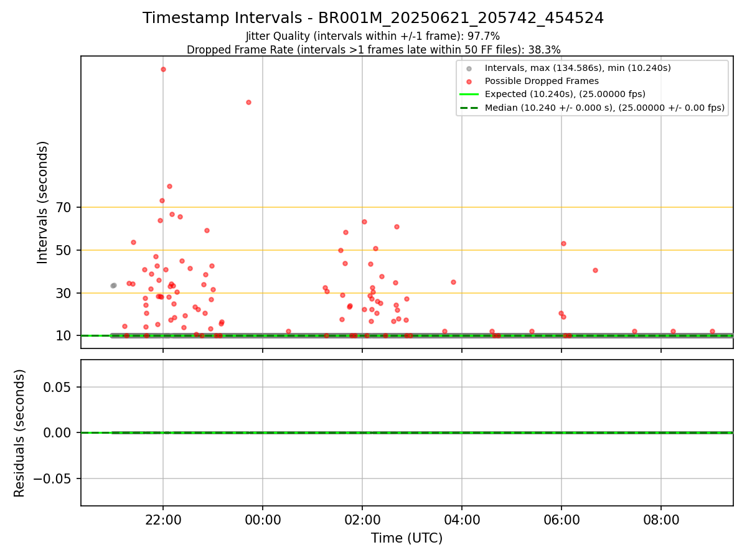Click the red marker sample in the legend
The width and height of the screenshot is (747, 560).
(x=469, y=82)
